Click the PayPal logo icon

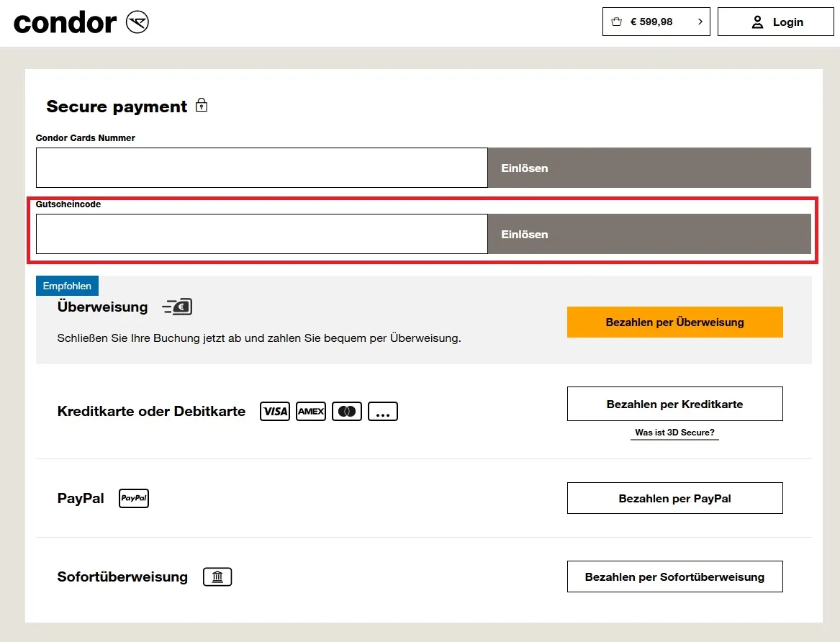133,497
